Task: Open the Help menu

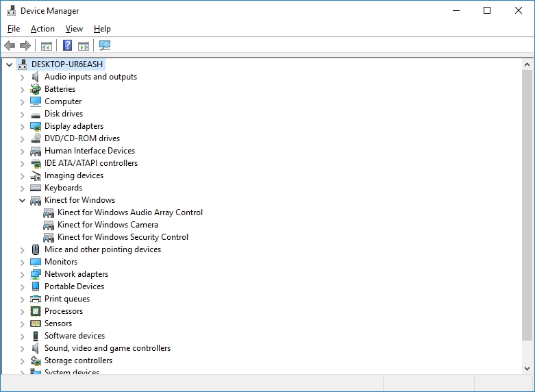Action: pos(102,29)
